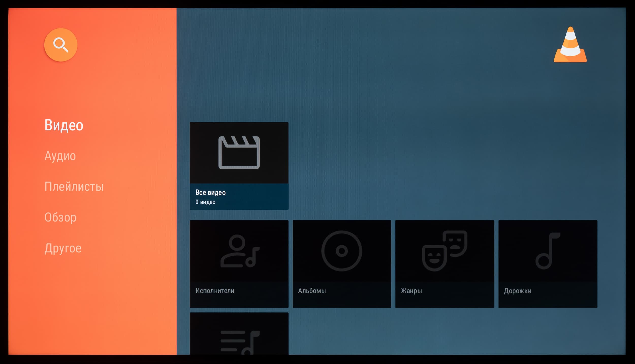This screenshot has width=635, height=364.
Task: Select Другое in the sidebar
Action: pos(63,248)
